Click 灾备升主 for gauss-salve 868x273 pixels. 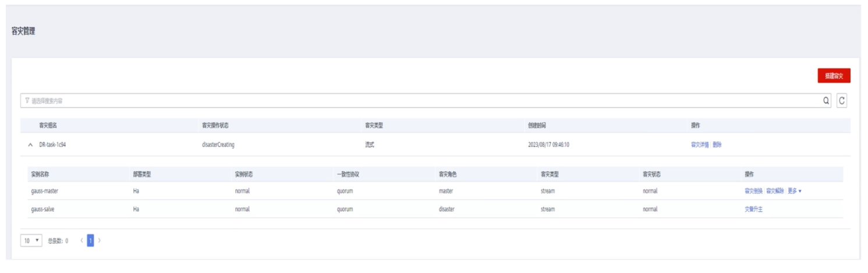tap(753, 210)
